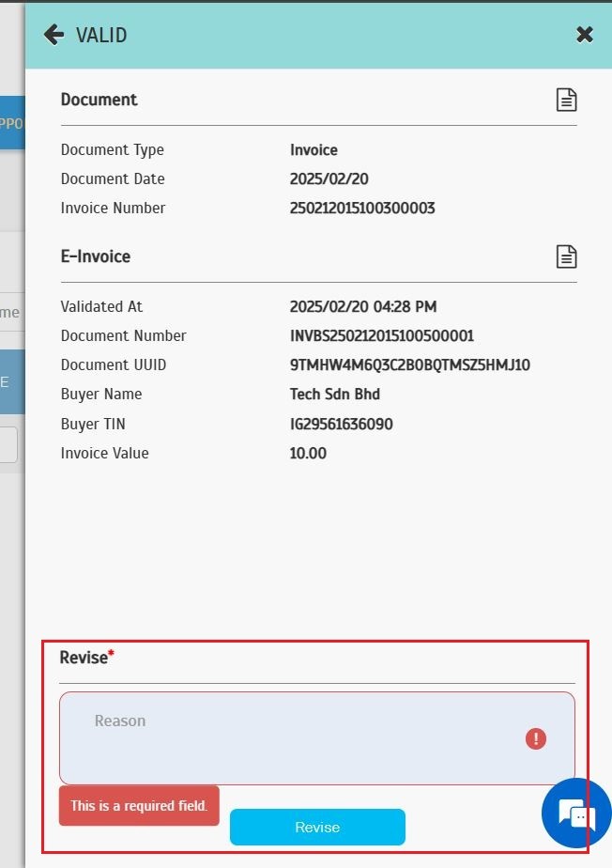The image size is (612, 868).
Task: Click the Invoice Number value 250212015100300003
Action: [362, 209]
